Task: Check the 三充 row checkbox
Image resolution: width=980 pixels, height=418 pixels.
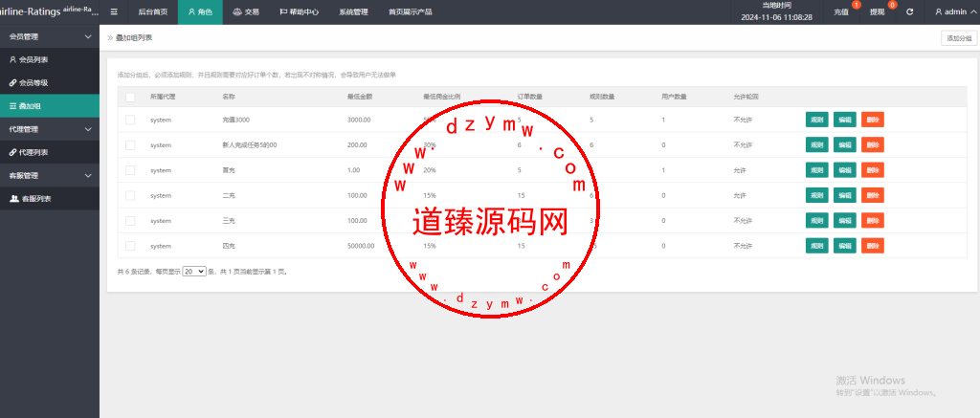Action: (130, 221)
